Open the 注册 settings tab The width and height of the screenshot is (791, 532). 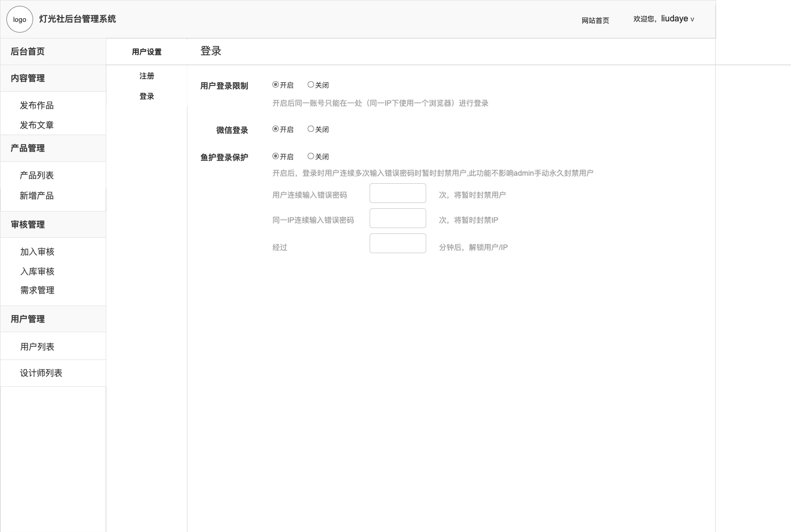pos(147,76)
